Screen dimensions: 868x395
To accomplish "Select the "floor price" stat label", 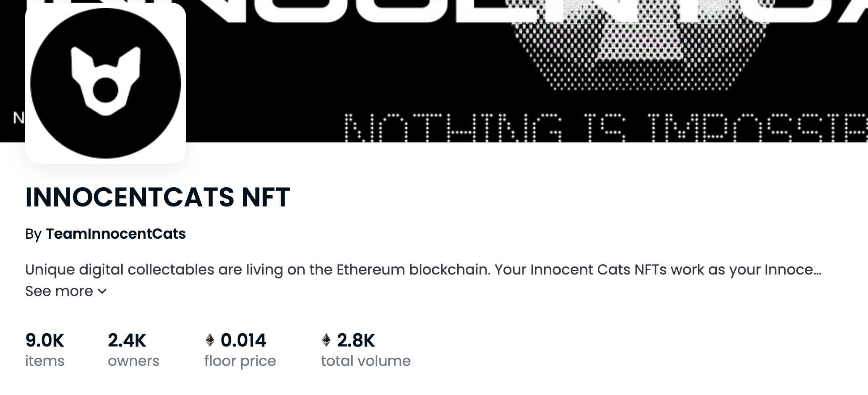I will point(240,361).
